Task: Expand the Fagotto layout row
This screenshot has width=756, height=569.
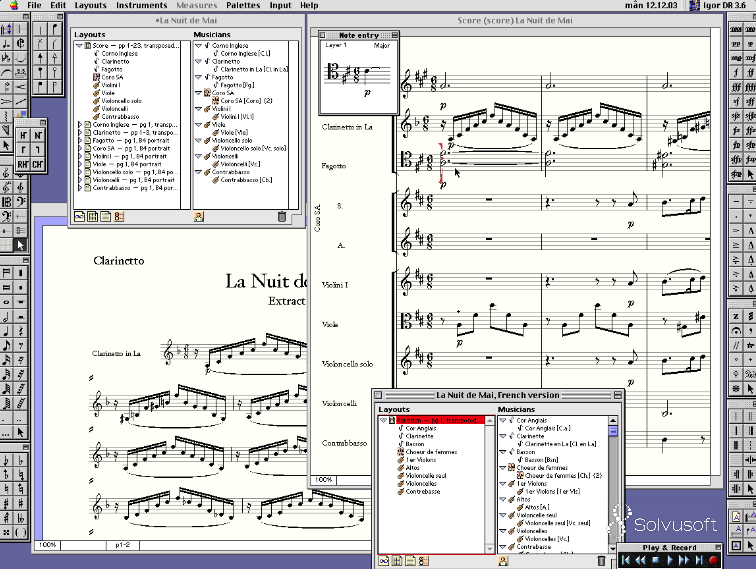Action: [x=80, y=140]
